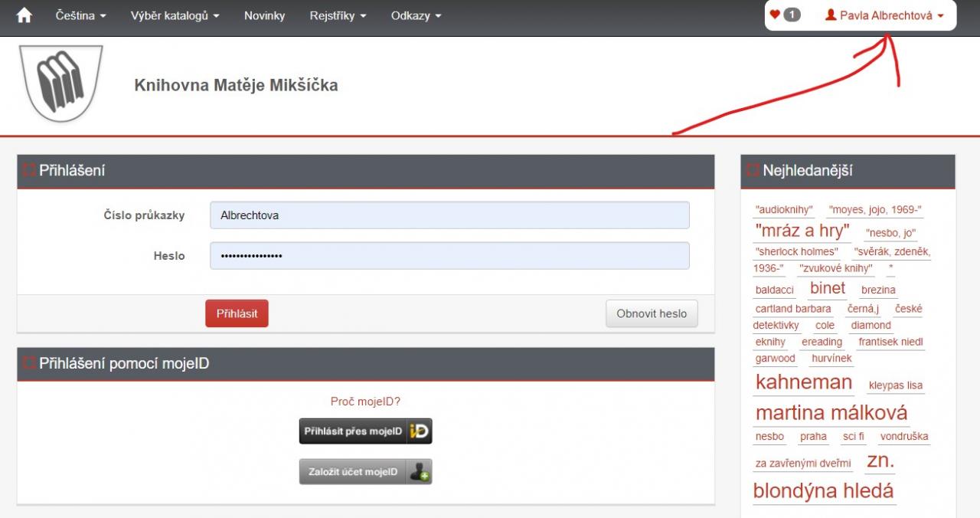The height and width of the screenshot is (518, 980).
Task: Open the Pavla Albrechtová user menu
Action: (x=884, y=15)
